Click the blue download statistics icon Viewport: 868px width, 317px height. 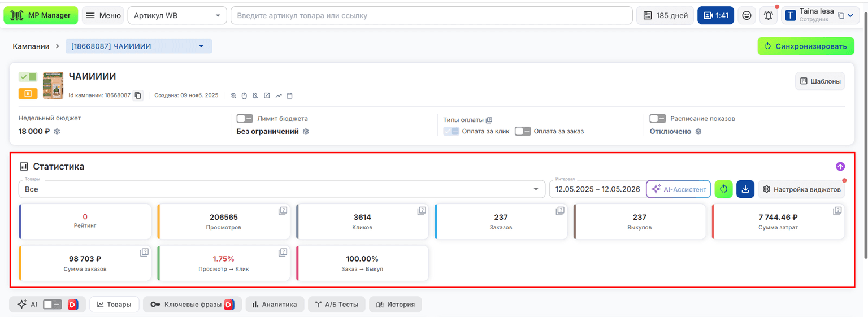745,189
